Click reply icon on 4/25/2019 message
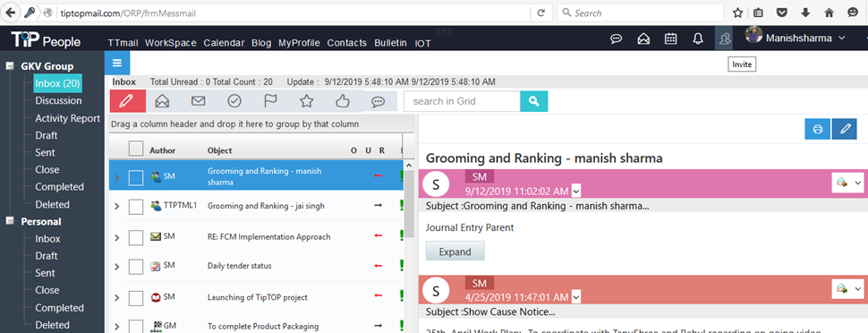Screen dimensions: 868x333 pyautogui.click(x=843, y=288)
